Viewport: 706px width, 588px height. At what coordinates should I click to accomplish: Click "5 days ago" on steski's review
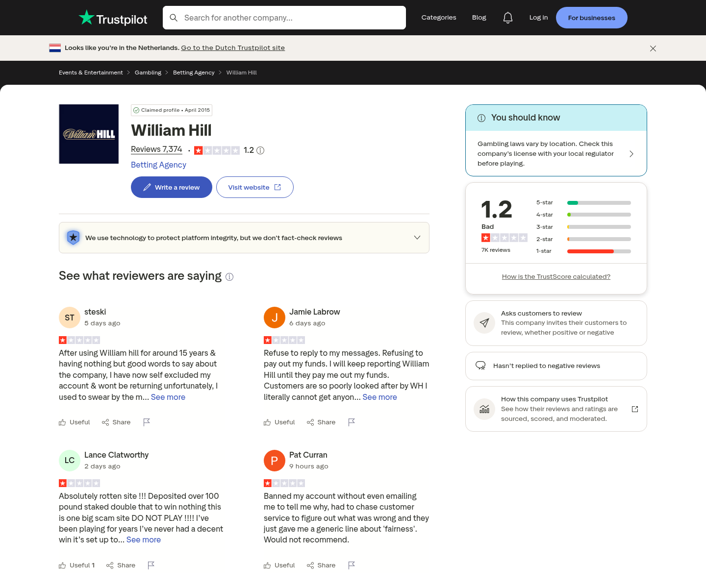tap(102, 323)
